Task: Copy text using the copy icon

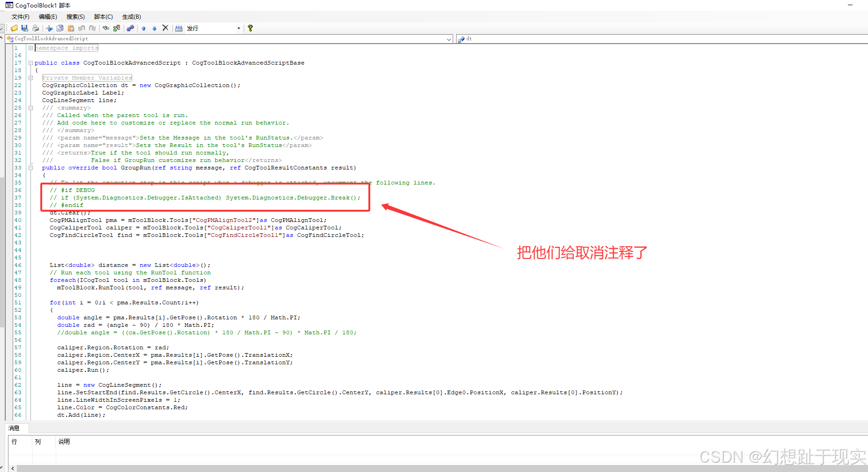Action: (60, 28)
